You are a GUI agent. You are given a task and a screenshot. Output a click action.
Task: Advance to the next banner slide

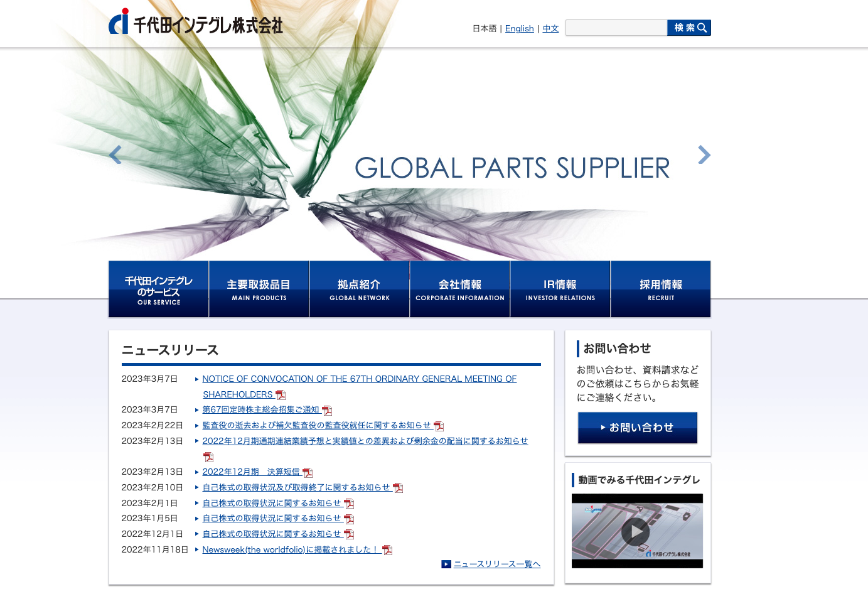coord(704,154)
